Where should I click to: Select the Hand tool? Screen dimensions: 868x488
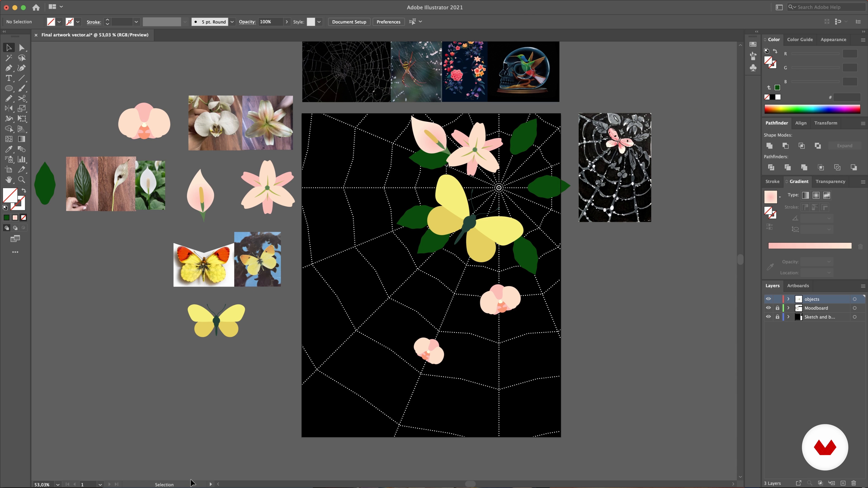[9, 180]
